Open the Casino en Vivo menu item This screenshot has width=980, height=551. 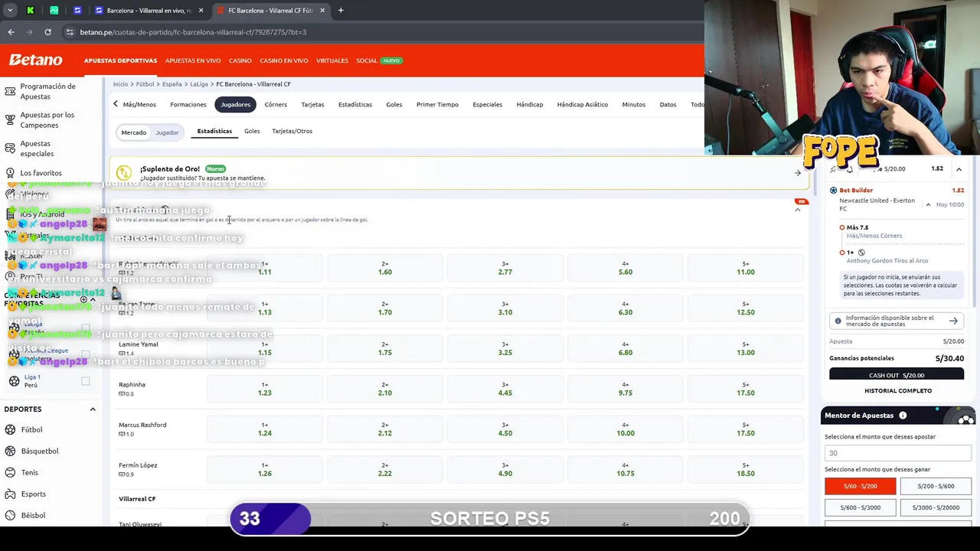pyautogui.click(x=283, y=60)
